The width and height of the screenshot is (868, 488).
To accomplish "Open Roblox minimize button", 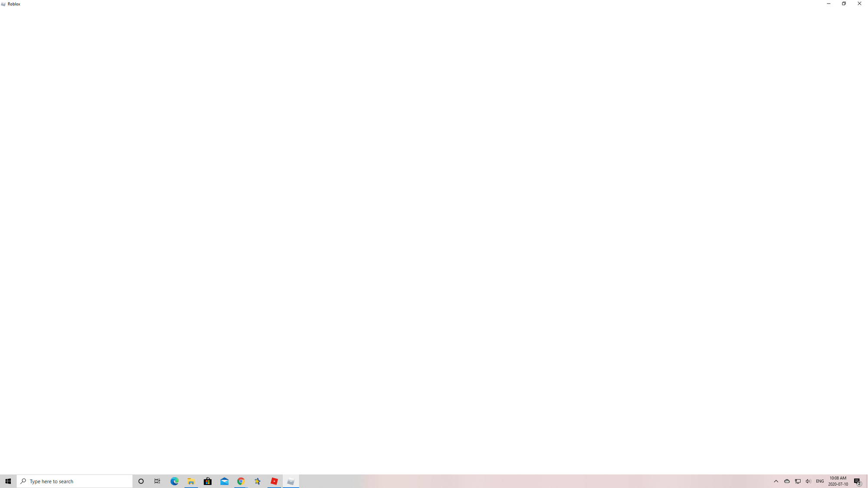I will (x=828, y=4).
